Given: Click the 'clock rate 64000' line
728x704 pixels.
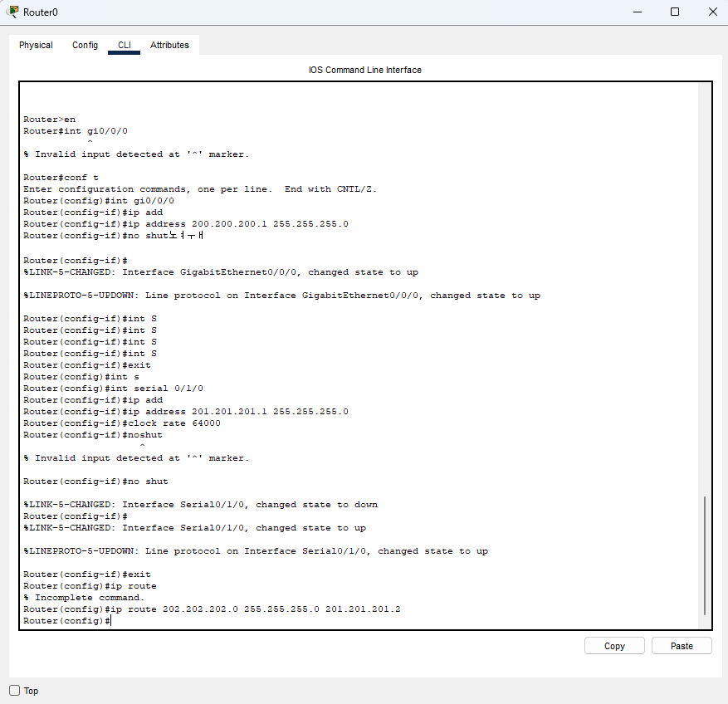Looking at the screenshot, I should pyautogui.click(x=122, y=423).
